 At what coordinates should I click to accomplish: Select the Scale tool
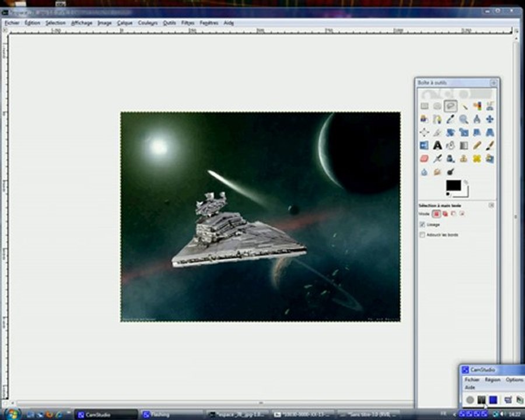(464, 132)
